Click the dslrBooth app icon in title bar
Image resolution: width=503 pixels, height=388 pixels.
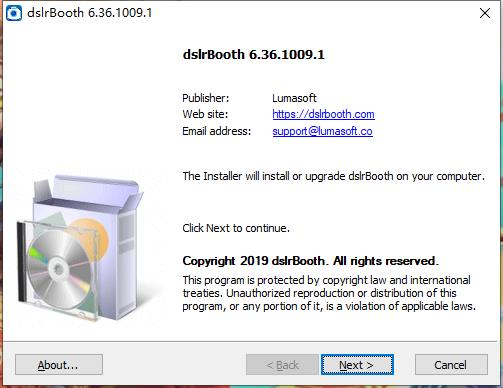coord(14,13)
